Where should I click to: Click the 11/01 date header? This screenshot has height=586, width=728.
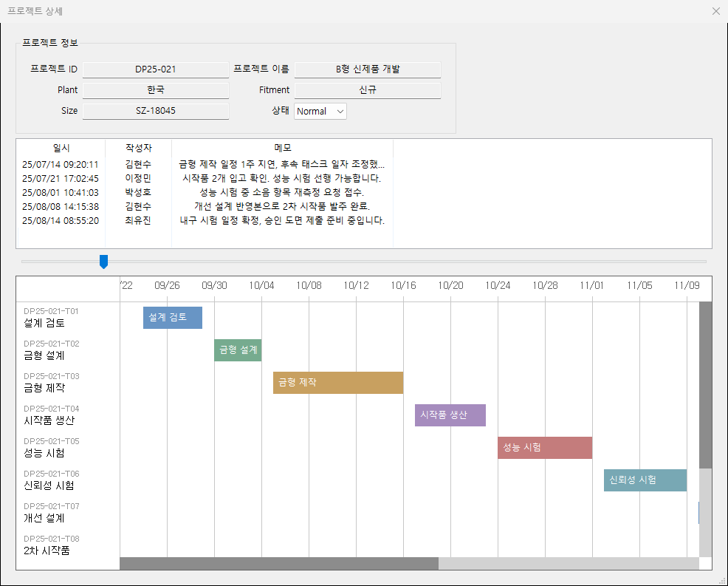click(x=592, y=285)
